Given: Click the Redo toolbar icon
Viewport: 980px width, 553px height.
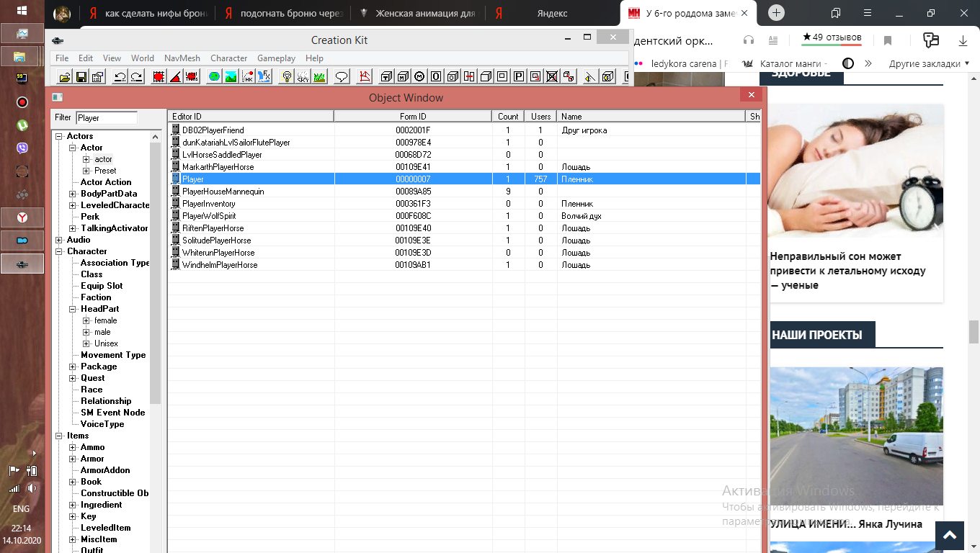Looking at the screenshot, I should click(x=137, y=76).
